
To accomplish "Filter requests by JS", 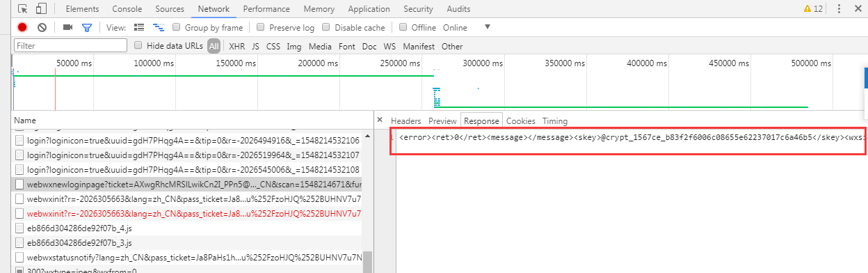I will tap(255, 47).
